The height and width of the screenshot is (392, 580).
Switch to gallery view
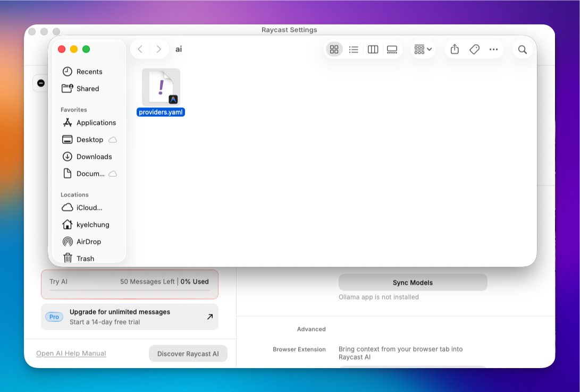point(392,49)
